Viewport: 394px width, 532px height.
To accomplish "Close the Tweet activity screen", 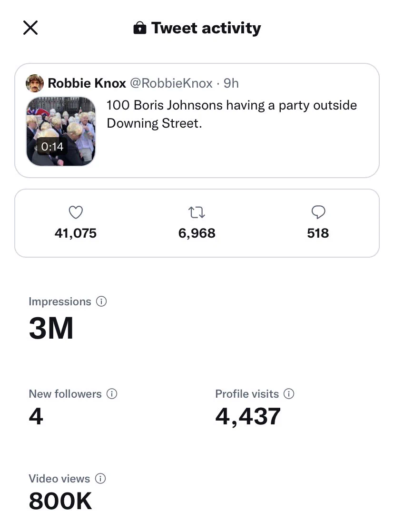I will point(30,28).
